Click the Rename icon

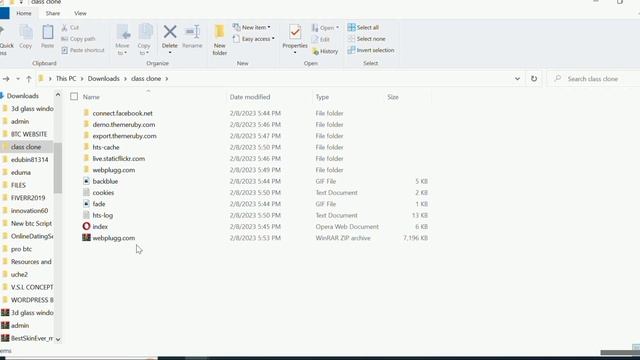point(192,32)
